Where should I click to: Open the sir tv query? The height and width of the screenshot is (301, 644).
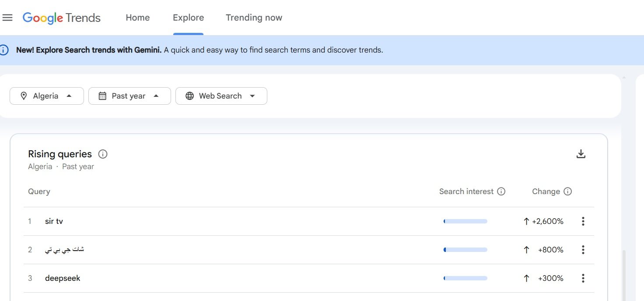click(54, 221)
